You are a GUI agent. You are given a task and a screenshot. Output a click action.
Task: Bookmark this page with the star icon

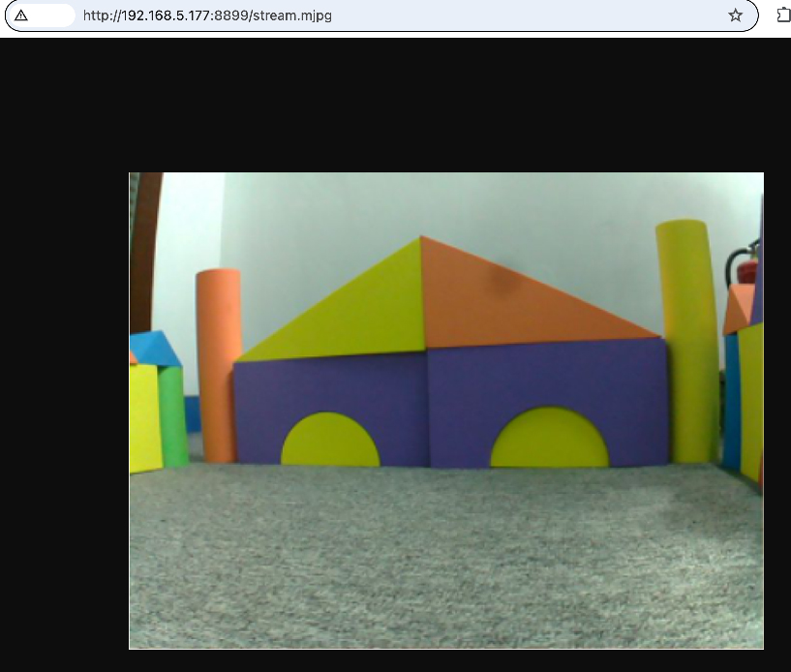click(x=735, y=15)
